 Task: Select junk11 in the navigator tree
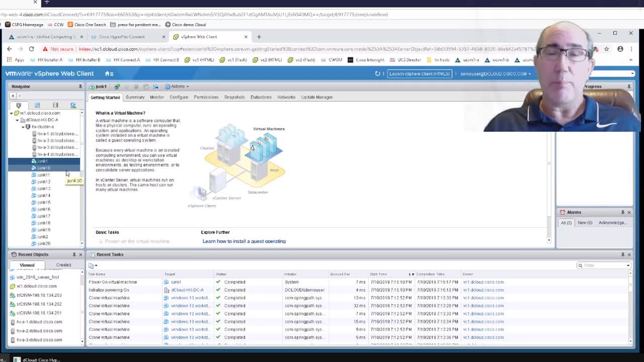43,175
